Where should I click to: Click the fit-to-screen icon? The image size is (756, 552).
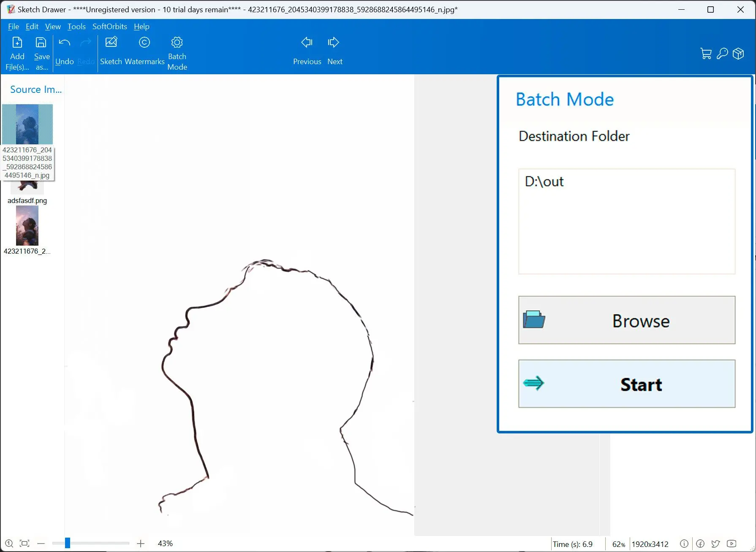pyautogui.click(x=24, y=544)
